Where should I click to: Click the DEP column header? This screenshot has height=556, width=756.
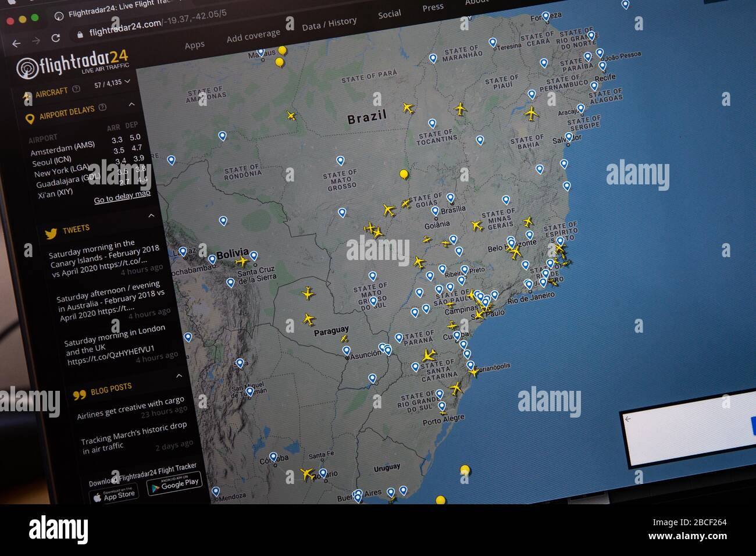131,125
